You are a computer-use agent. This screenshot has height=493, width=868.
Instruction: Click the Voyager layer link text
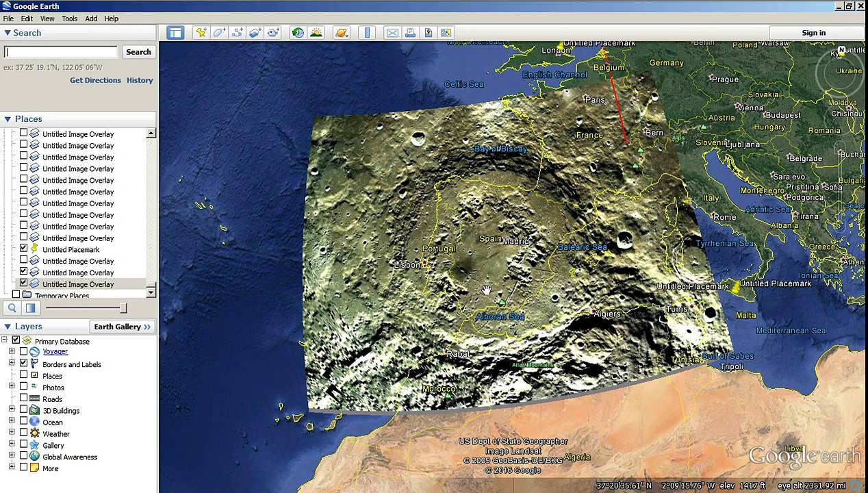pyautogui.click(x=55, y=352)
